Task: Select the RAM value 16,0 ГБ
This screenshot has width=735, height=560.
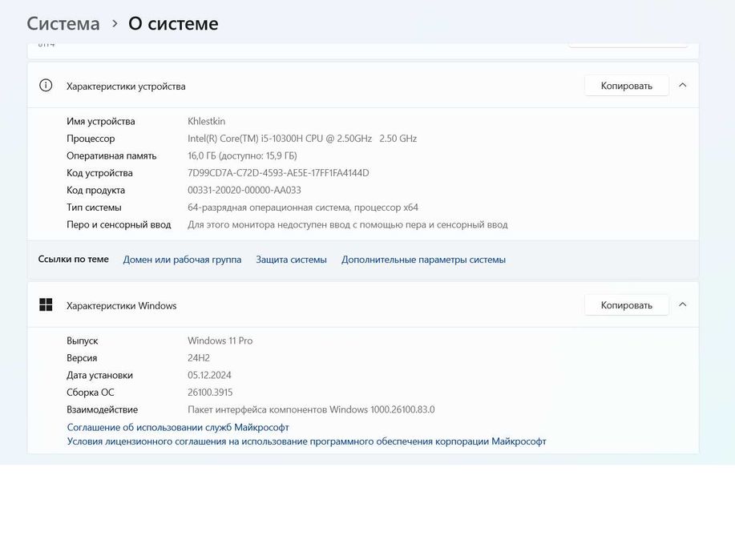Action: (242, 155)
